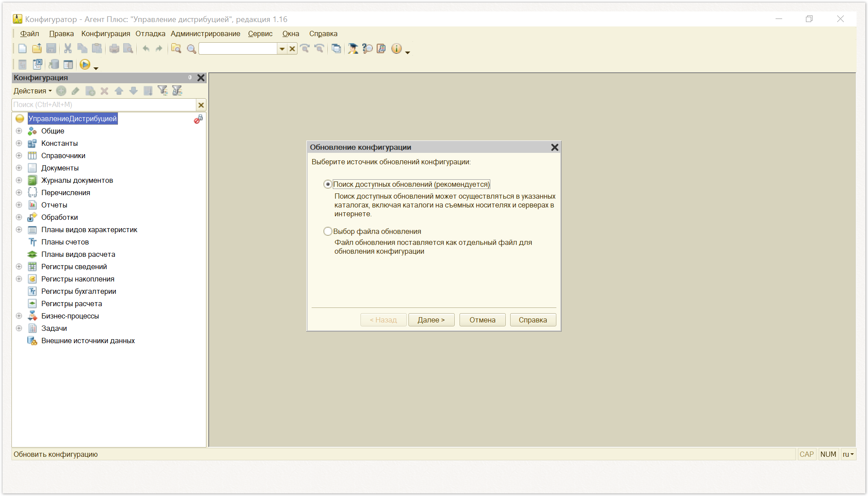Click the info Help icon in toolbar

[x=396, y=48]
